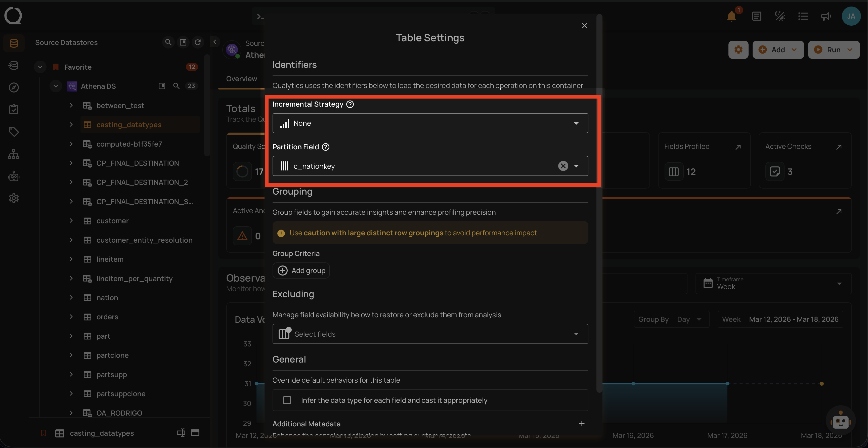Open the Select fields excluding dropdown
This screenshot has height=448, width=868.
(x=430, y=334)
